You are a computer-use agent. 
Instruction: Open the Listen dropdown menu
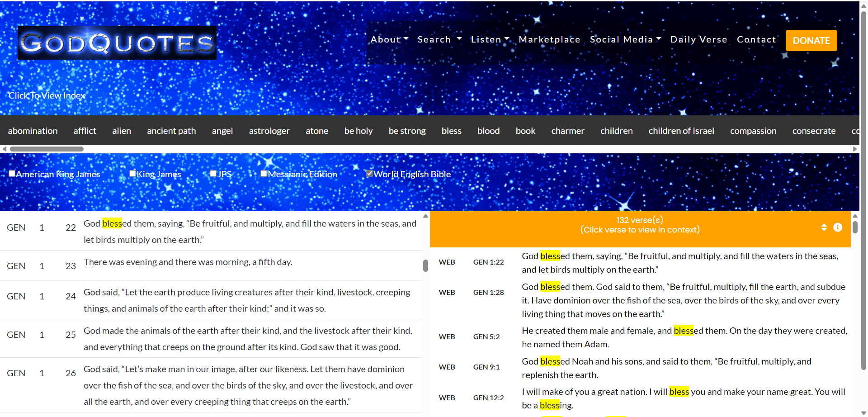(x=490, y=39)
